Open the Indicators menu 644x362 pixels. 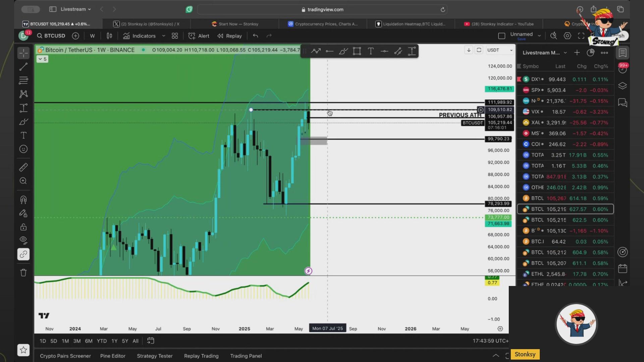[140, 36]
